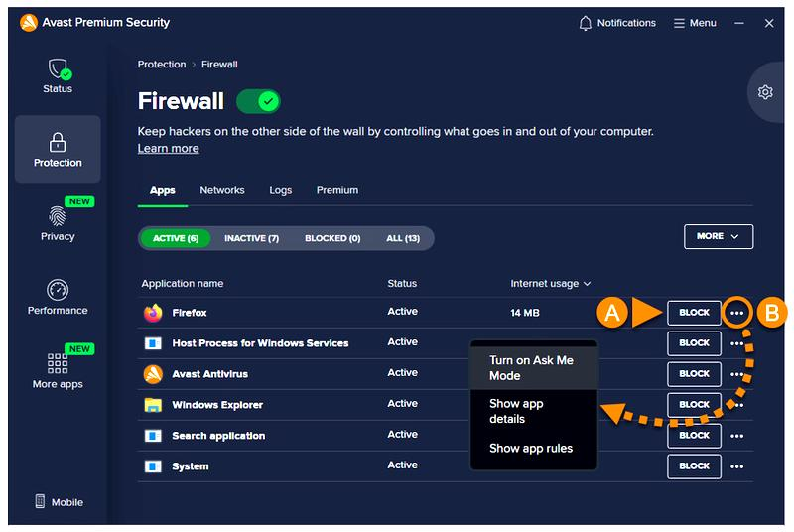Expand the MORE dropdown
This screenshot has height=532, width=794.
coord(718,236)
